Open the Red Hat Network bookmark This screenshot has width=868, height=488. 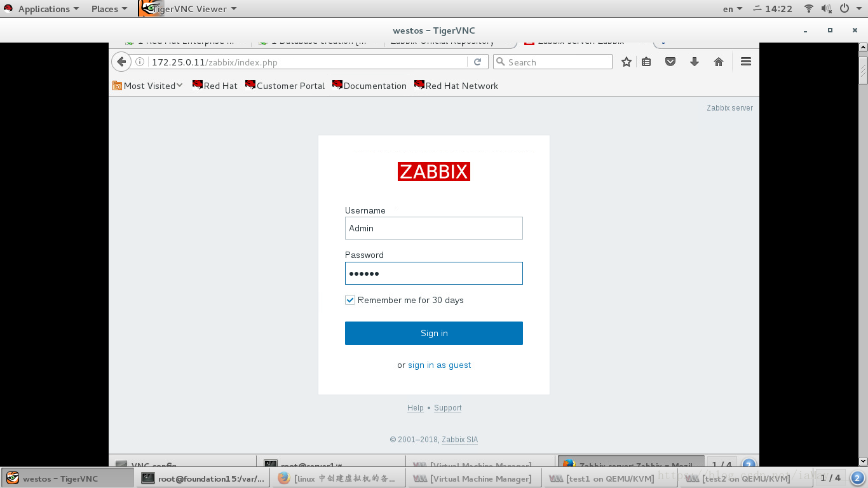click(x=456, y=86)
